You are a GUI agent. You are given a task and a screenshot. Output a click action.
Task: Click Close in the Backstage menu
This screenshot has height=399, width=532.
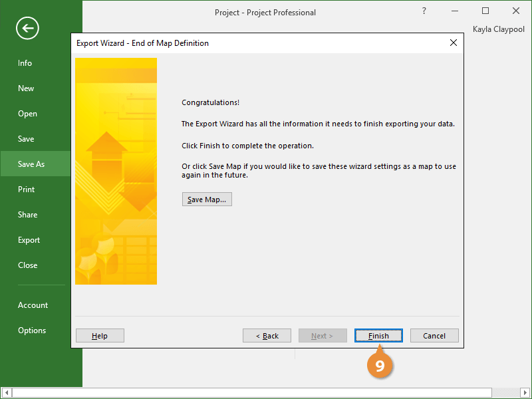pyautogui.click(x=28, y=265)
